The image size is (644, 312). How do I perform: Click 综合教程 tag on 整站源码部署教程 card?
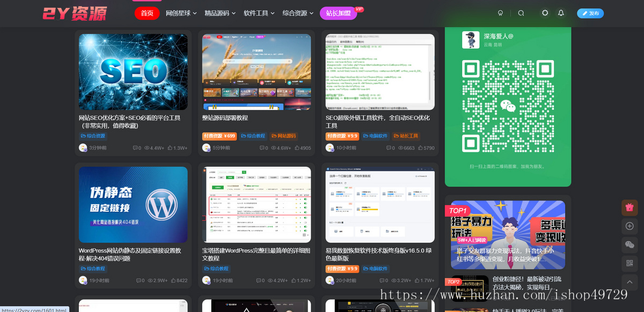click(253, 136)
